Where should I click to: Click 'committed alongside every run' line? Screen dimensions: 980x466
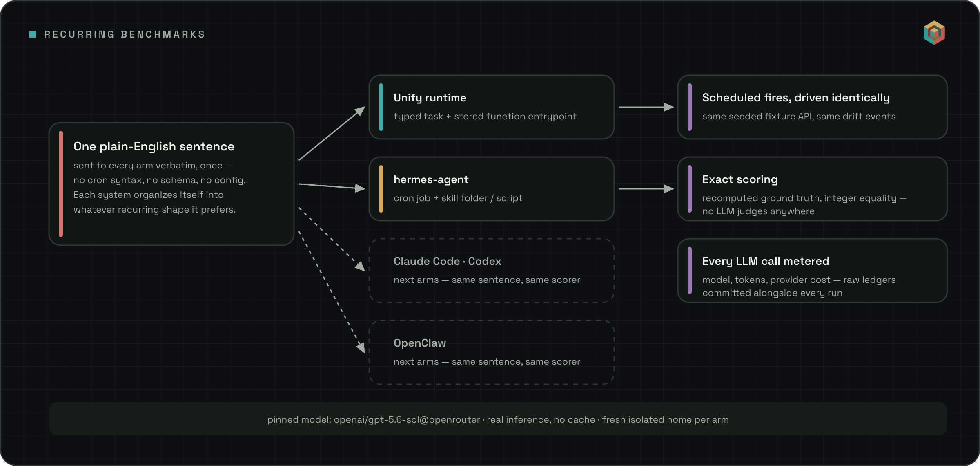click(772, 293)
